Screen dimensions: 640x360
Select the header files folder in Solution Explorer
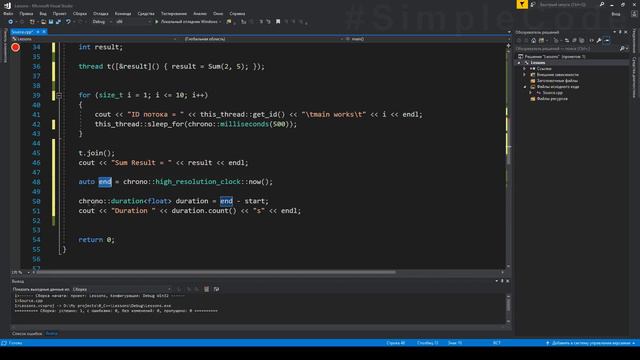[557, 81]
